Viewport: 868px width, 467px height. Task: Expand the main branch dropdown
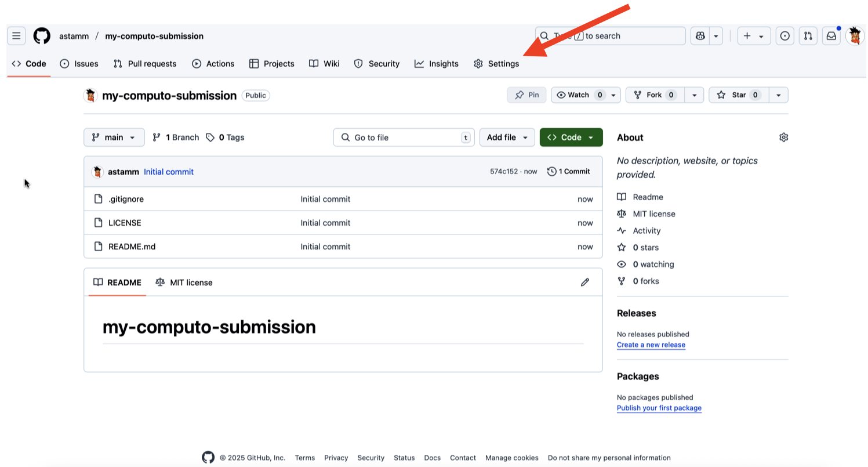point(114,137)
